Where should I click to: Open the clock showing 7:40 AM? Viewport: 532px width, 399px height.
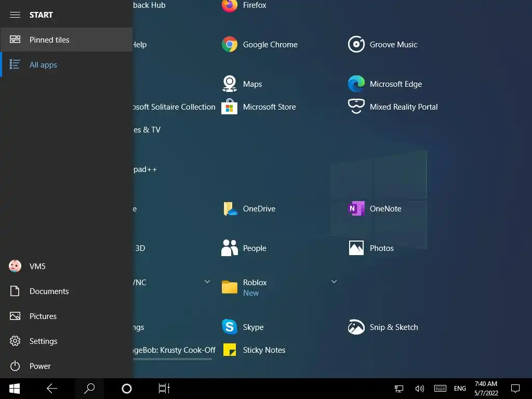coord(486,389)
